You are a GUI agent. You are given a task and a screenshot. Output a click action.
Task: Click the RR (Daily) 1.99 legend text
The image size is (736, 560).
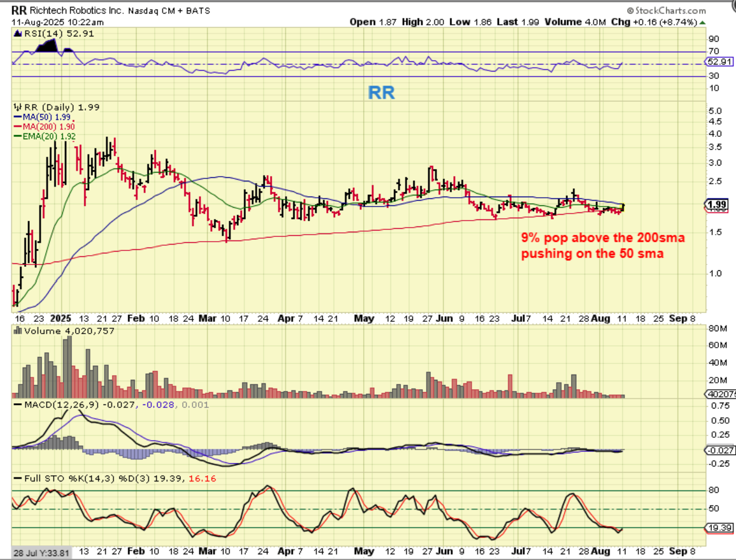pos(62,107)
